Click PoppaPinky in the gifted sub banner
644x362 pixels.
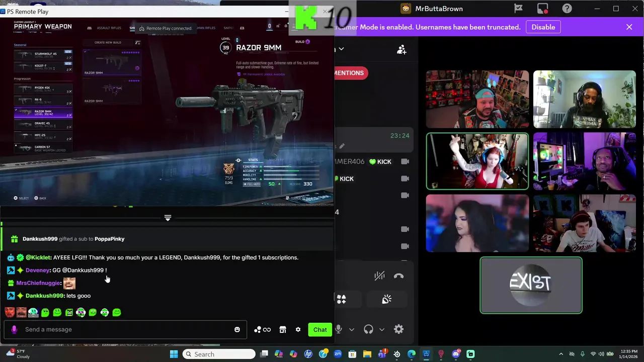click(x=109, y=239)
